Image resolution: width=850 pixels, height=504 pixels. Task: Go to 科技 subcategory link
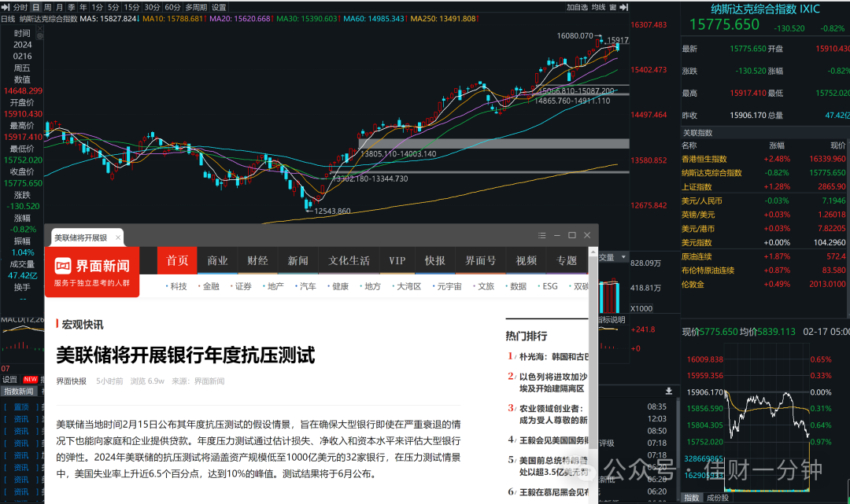[x=179, y=286]
